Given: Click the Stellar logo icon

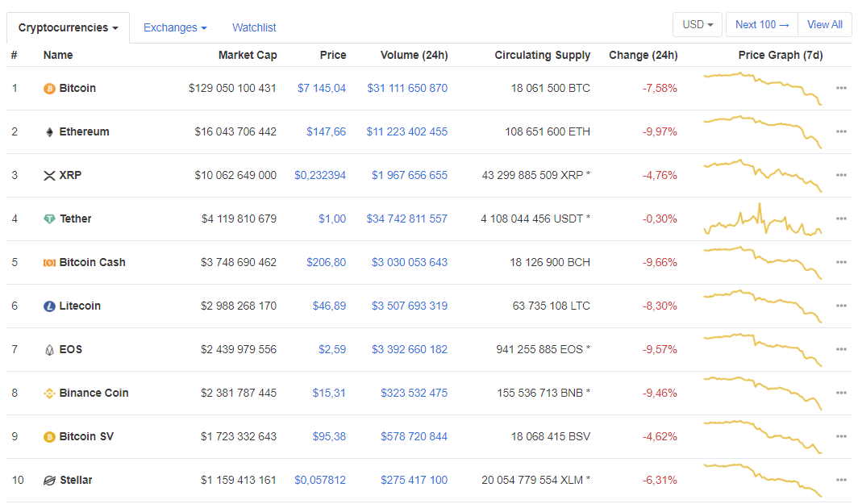Looking at the screenshot, I should pos(49,481).
